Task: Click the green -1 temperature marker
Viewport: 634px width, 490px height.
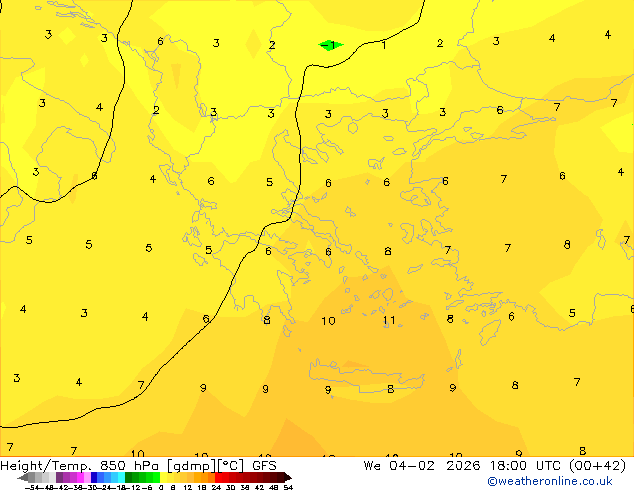Action: pos(330,45)
